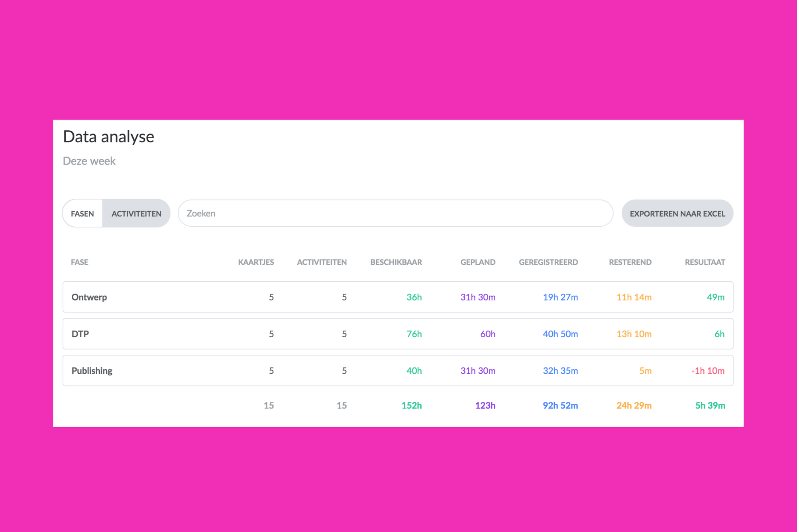The image size is (797, 532).
Task: Click the Data analyse heading
Action: (x=108, y=137)
